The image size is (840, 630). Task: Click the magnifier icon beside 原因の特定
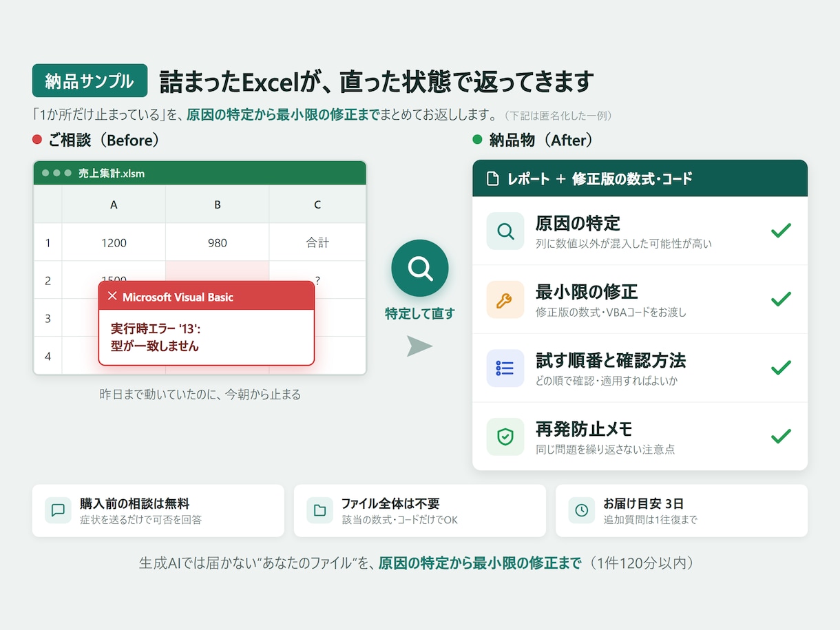505,231
